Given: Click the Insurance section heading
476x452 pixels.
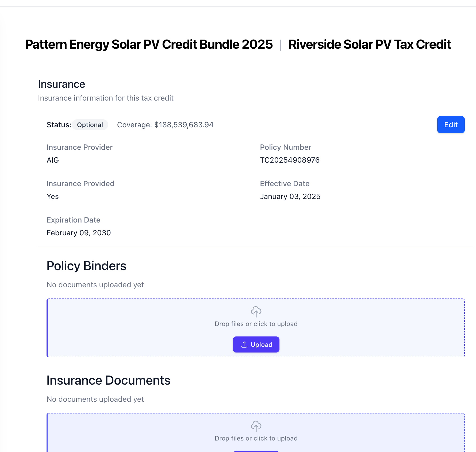Looking at the screenshot, I should tap(62, 84).
